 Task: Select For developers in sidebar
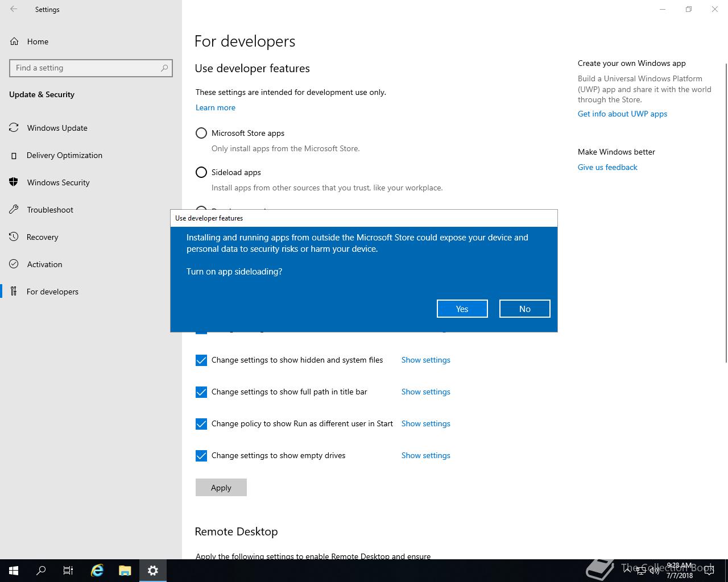(91, 292)
